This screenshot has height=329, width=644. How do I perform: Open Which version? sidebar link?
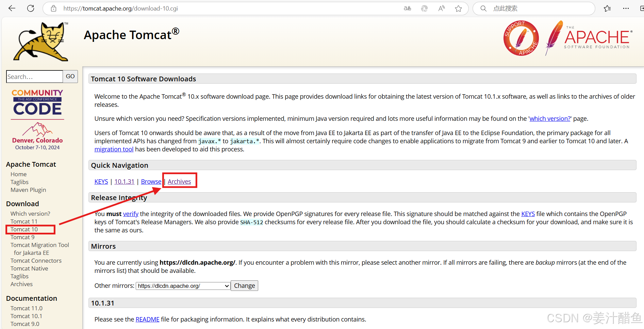[x=30, y=214]
